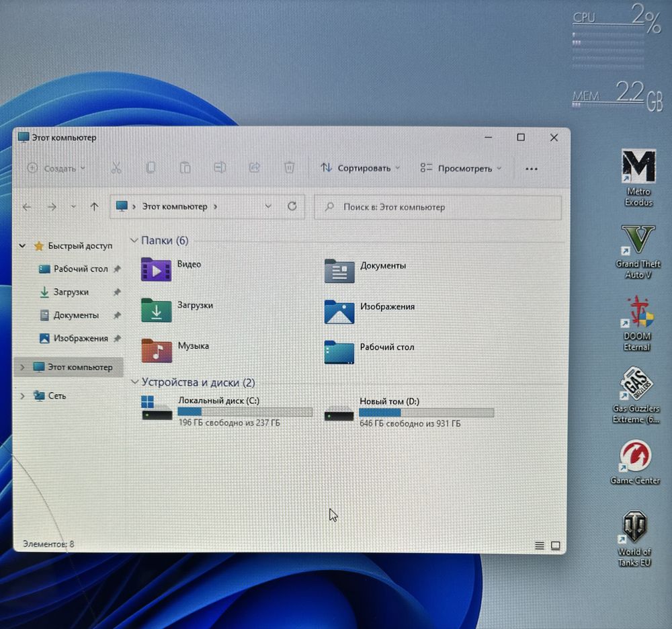Switch to large icons view icon
Screen dimensions: 672x629
556,546
